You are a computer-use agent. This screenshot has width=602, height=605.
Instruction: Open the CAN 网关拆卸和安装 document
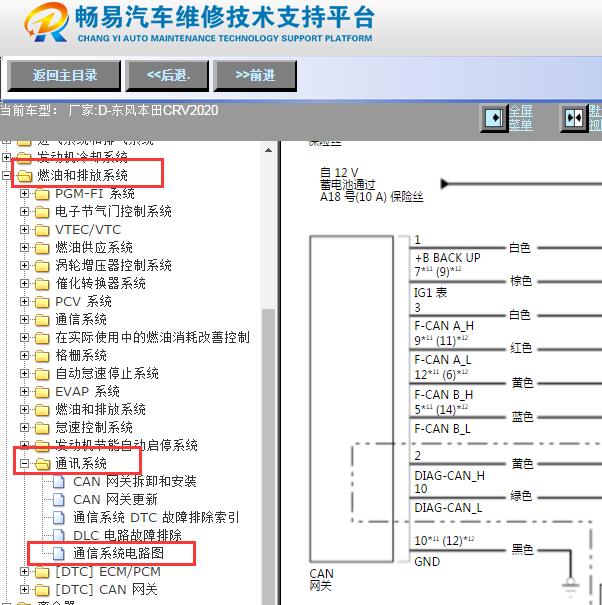coord(135,482)
